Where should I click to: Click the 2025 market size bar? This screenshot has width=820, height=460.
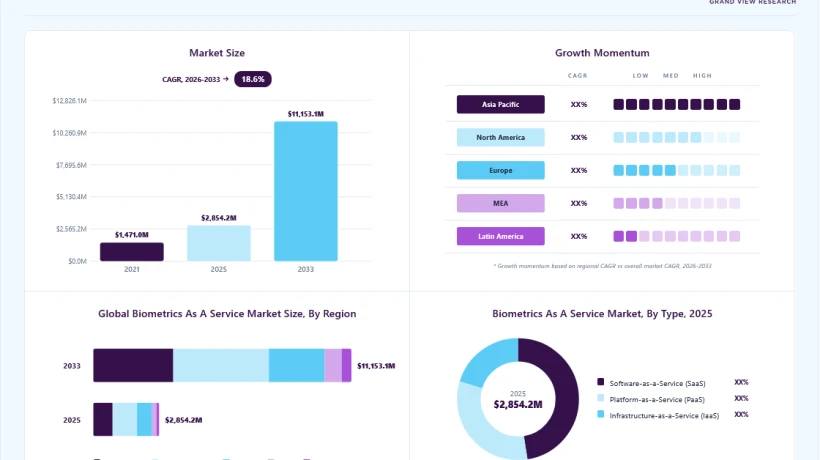219,243
